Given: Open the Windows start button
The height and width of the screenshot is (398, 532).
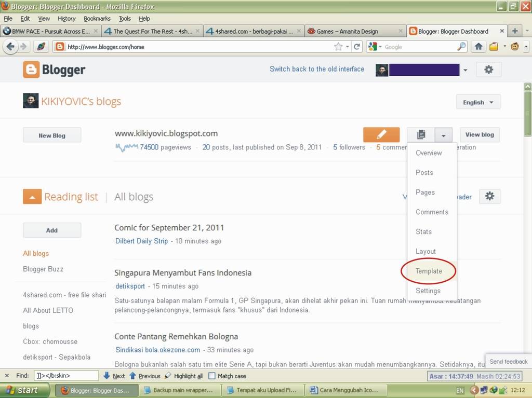Looking at the screenshot, I should 24,390.
